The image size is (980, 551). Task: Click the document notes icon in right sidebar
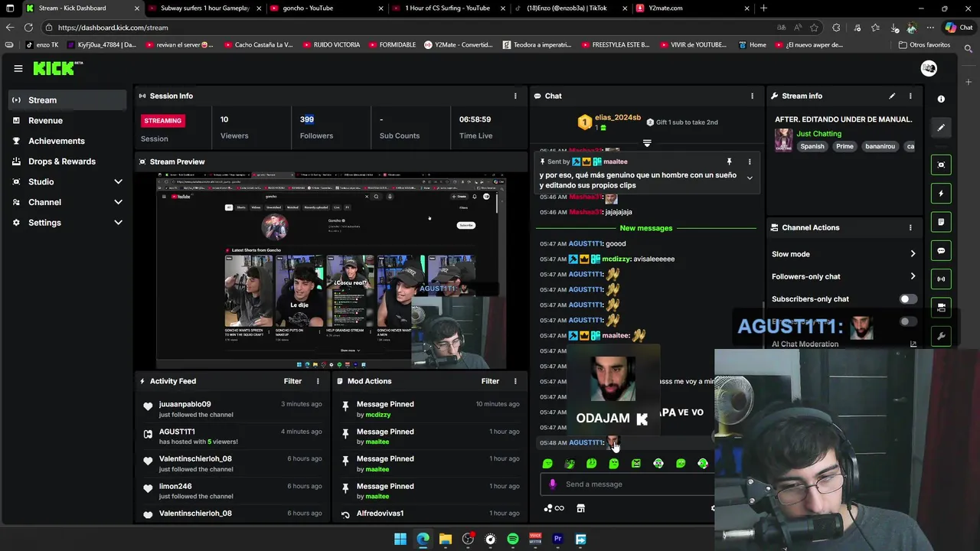tap(941, 222)
